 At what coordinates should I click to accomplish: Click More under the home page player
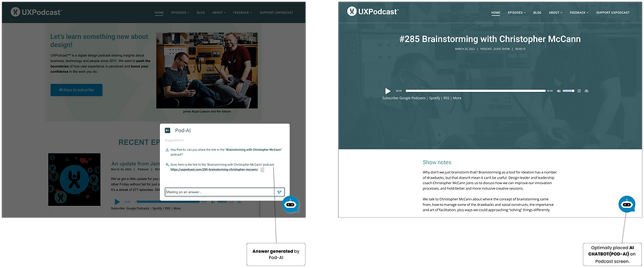[177, 209]
